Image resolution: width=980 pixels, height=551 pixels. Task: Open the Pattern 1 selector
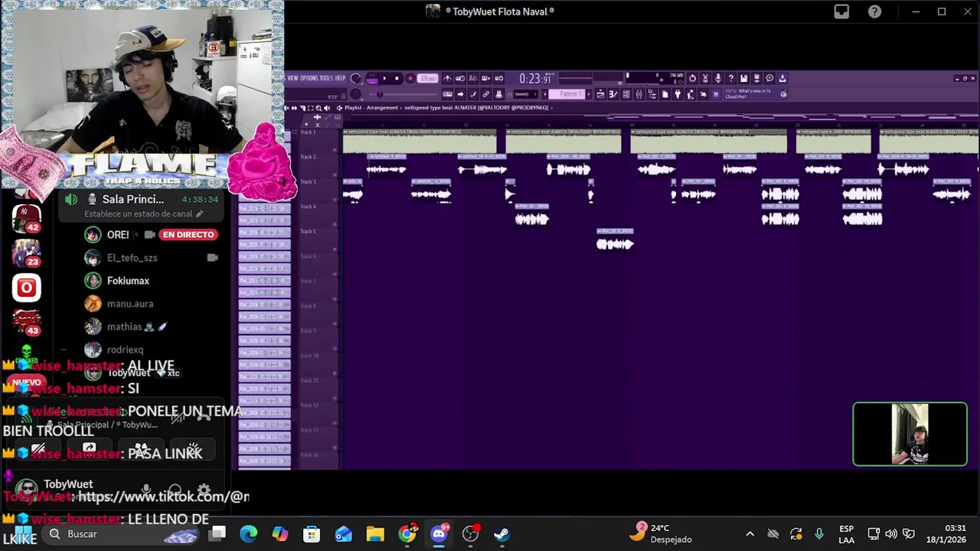pos(567,94)
